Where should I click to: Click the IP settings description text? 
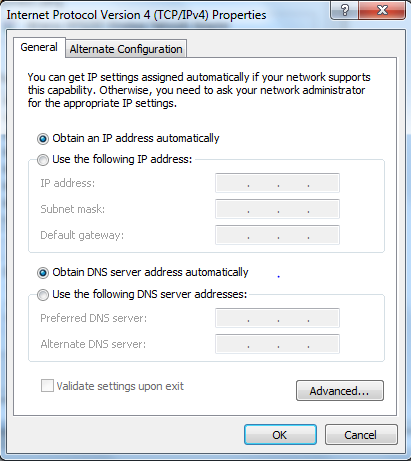point(199,90)
